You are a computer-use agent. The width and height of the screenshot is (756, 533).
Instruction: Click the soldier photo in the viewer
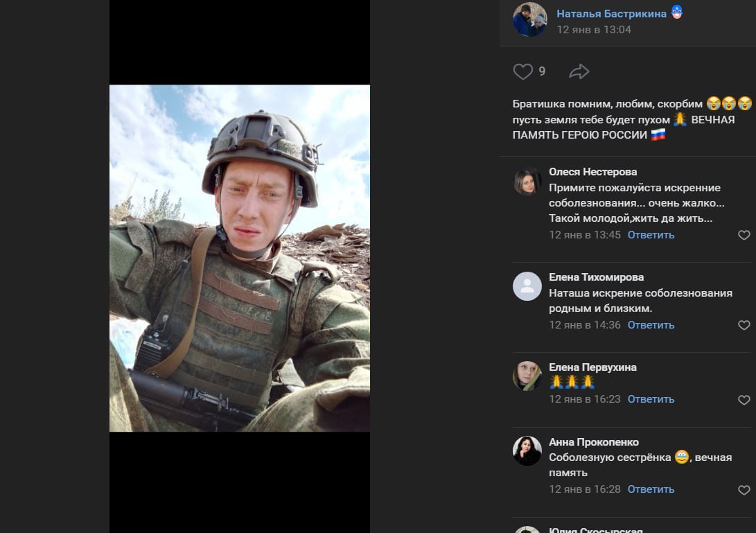(240, 258)
